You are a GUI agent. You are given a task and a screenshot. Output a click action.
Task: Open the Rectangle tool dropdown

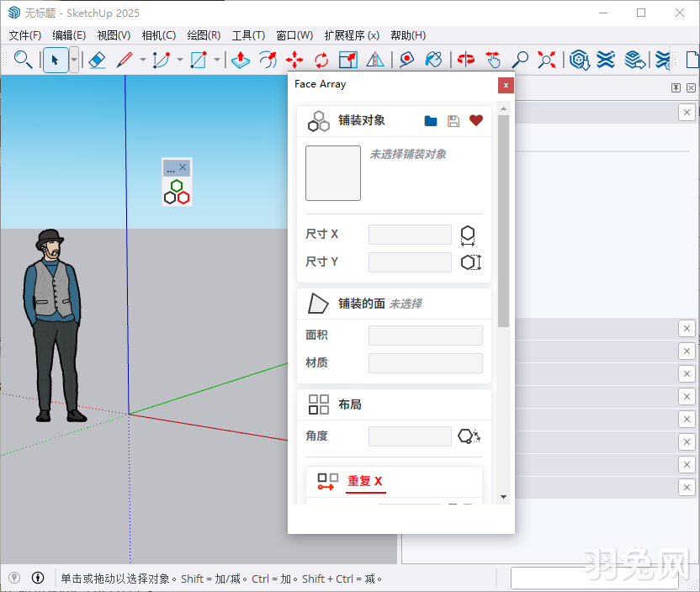[217, 60]
